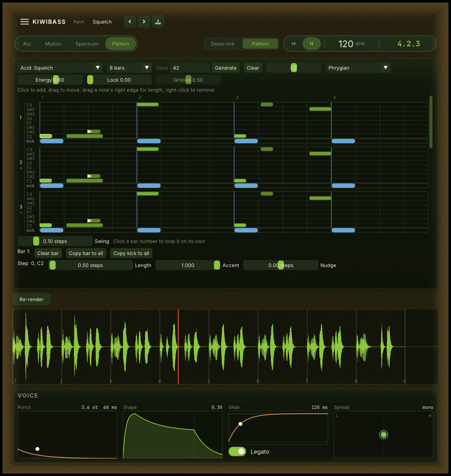Open the Spectrum tab
This screenshot has width=451, height=476.
point(87,44)
